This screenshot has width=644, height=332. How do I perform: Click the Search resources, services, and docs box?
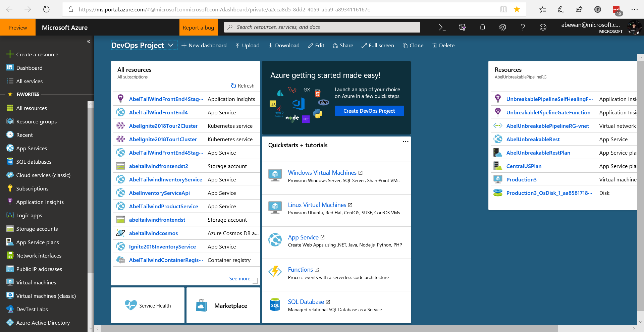click(x=322, y=27)
